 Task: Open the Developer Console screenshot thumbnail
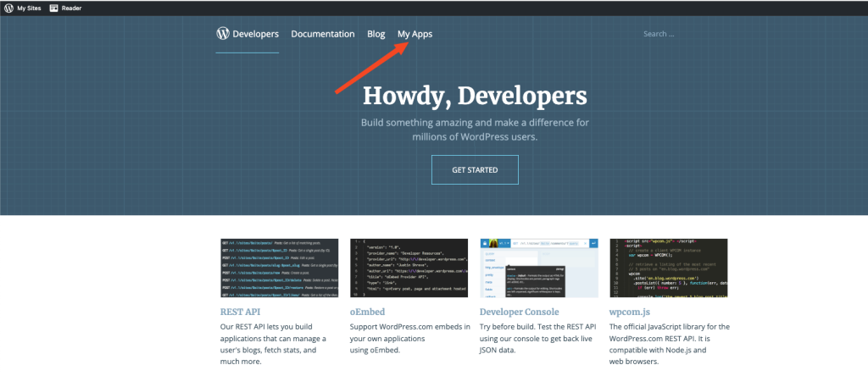coord(538,268)
